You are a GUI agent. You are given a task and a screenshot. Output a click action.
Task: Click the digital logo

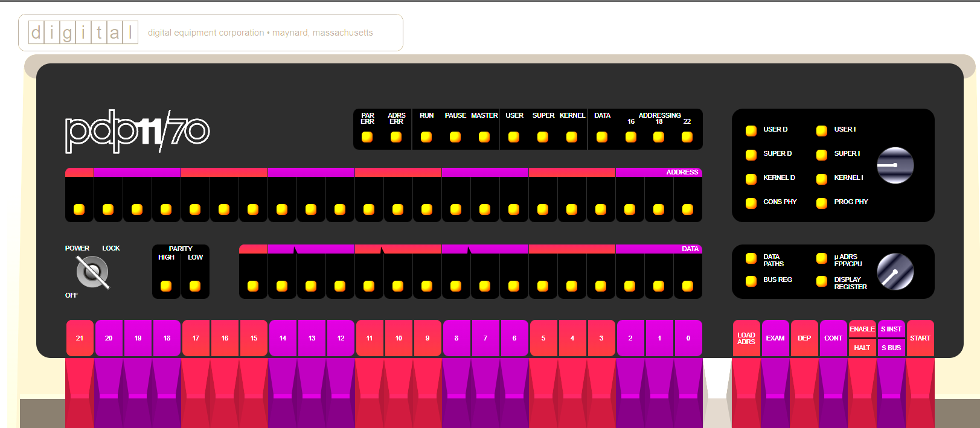(x=83, y=32)
